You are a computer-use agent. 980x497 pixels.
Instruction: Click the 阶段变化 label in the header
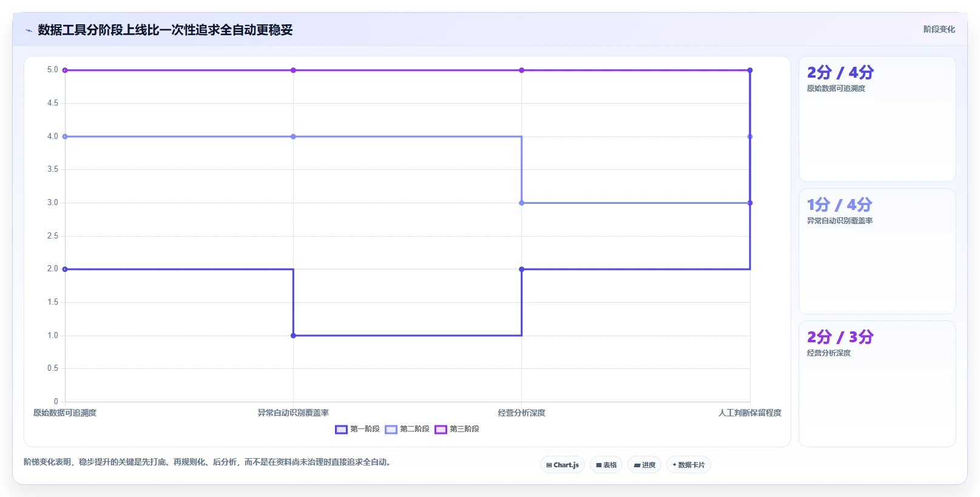point(939,29)
